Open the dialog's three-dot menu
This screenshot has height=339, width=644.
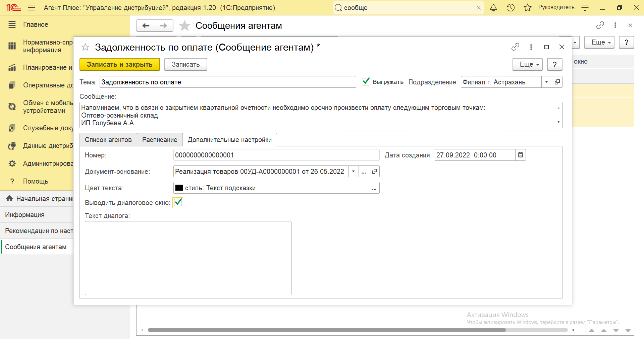[x=531, y=47]
